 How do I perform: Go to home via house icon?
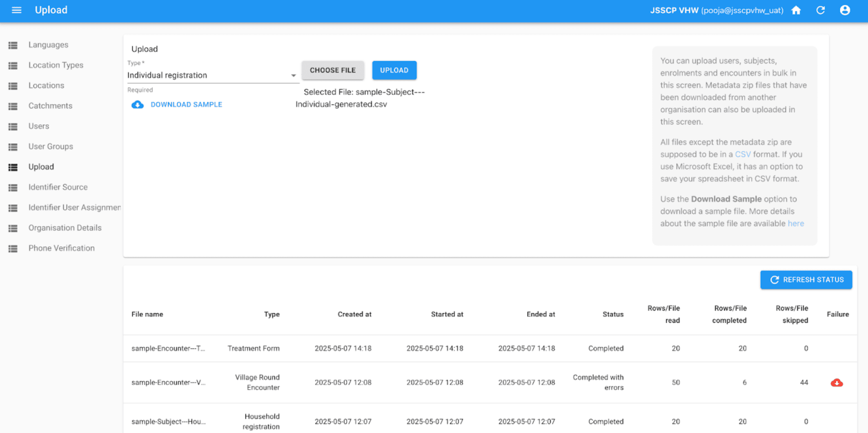click(796, 10)
